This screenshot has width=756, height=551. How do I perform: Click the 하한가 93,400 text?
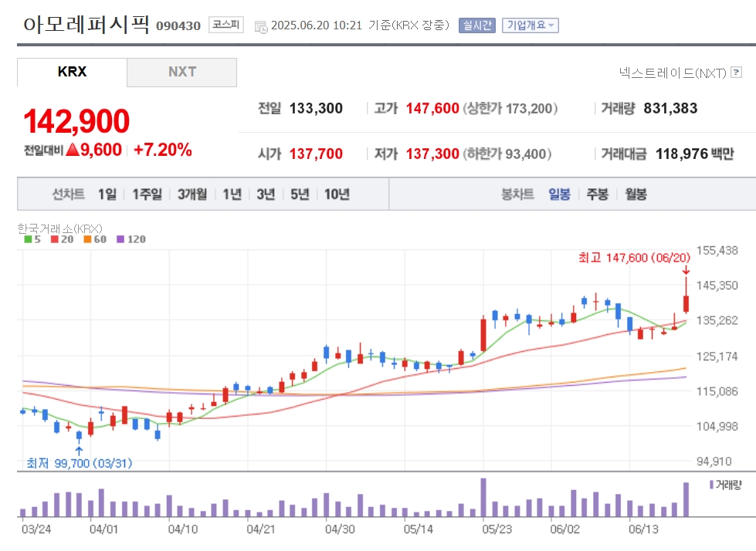[x=507, y=154]
